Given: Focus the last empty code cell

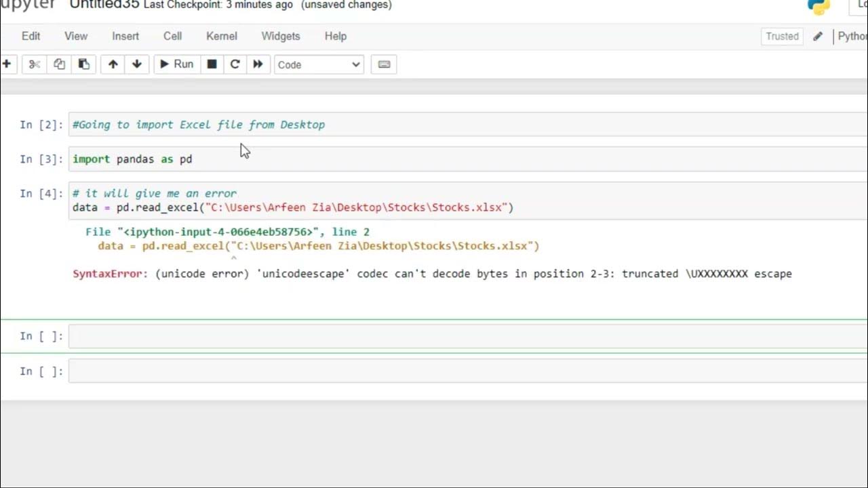Looking at the screenshot, I should [468, 371].
